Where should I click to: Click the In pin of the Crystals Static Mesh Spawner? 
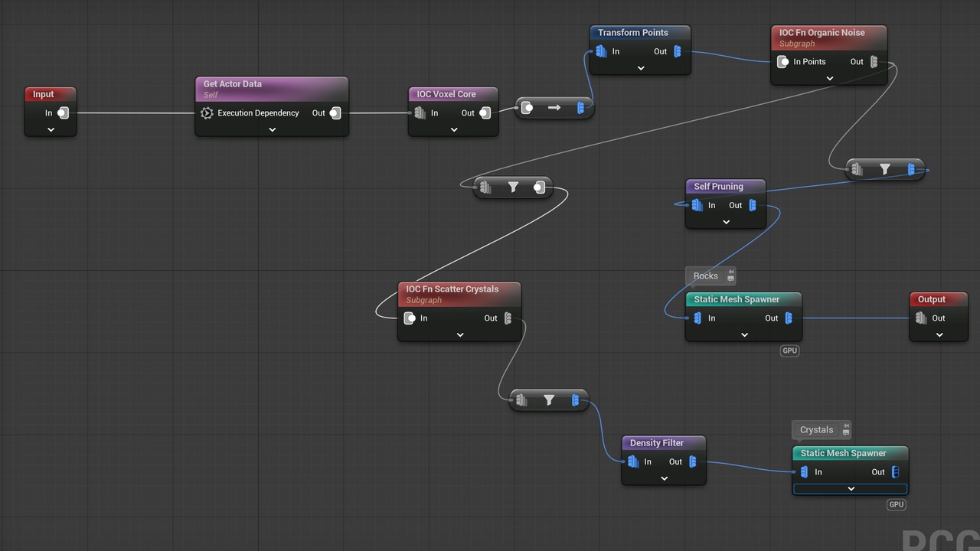point(804,472)
